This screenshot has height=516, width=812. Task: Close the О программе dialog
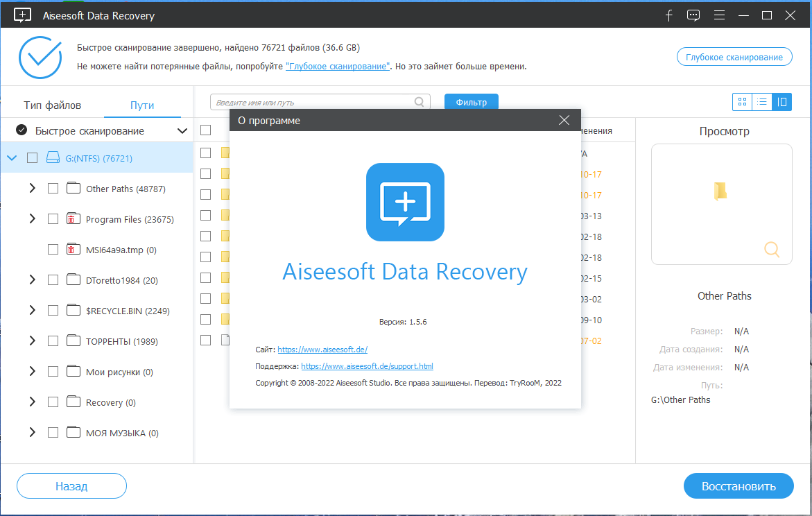(x=564, y=120)
